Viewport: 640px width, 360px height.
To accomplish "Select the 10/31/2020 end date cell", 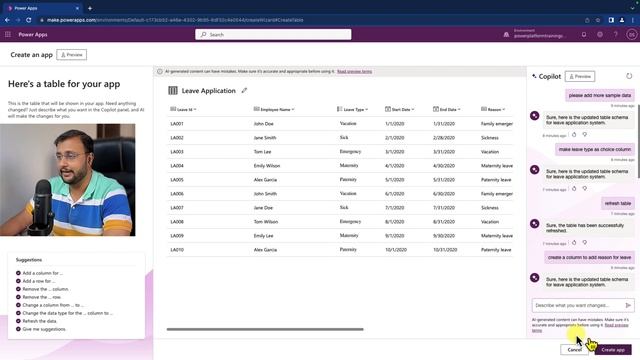I will pos(445,250).
